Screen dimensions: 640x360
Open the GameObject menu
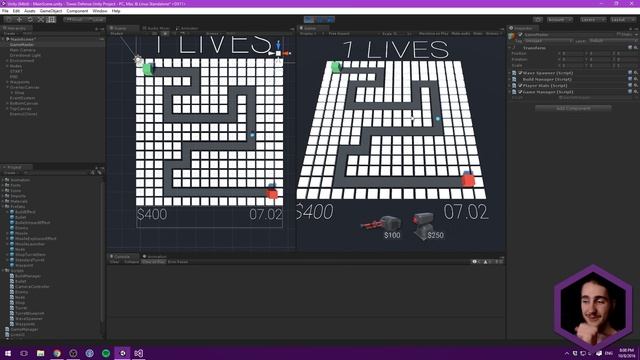(51, 11)
